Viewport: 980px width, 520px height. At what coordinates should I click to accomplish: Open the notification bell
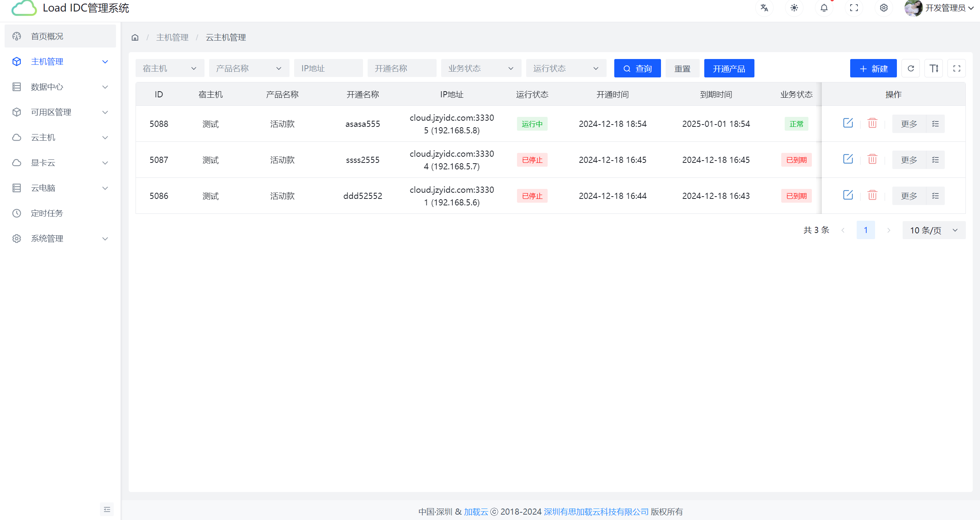pos(824,8)
